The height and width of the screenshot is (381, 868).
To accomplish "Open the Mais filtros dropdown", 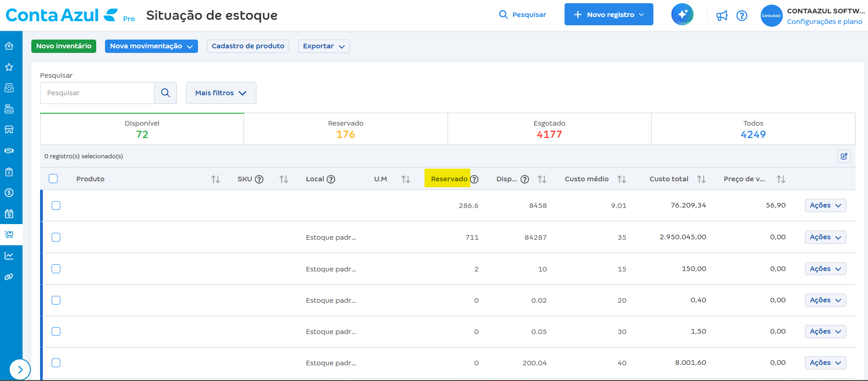I will (x=221, y=93).
